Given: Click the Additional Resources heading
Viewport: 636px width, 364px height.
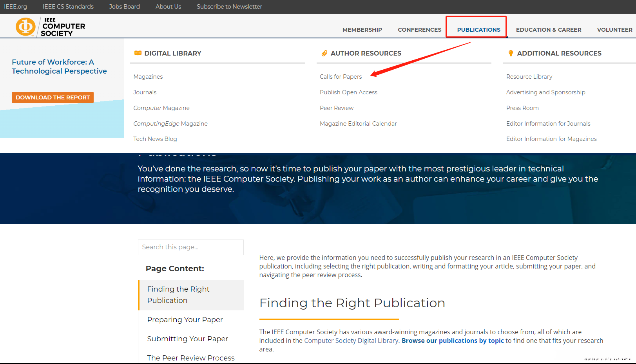Looking at the screenshot, I should click(559, 53).
